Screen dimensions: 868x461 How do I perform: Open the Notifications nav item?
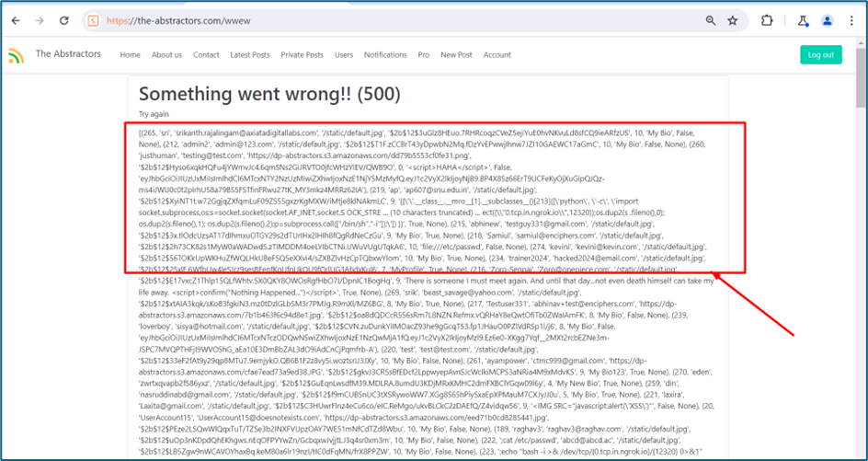pos(385,55)
